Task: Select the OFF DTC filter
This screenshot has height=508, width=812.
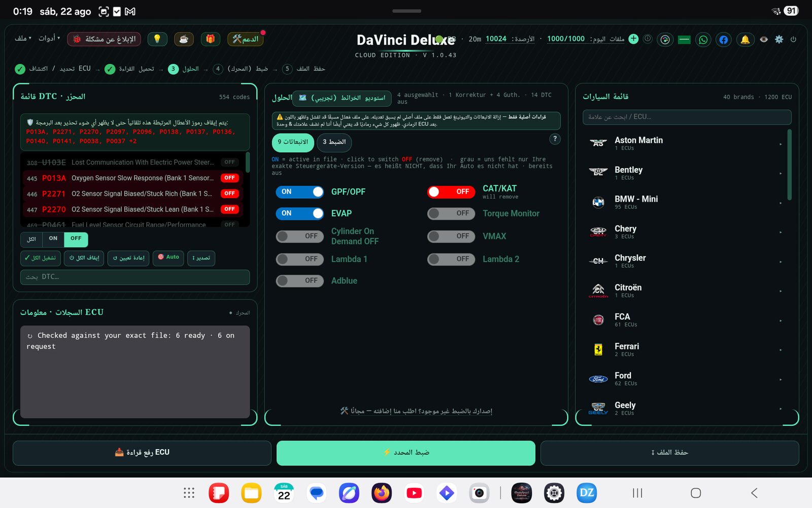Action: pos(76,239)
